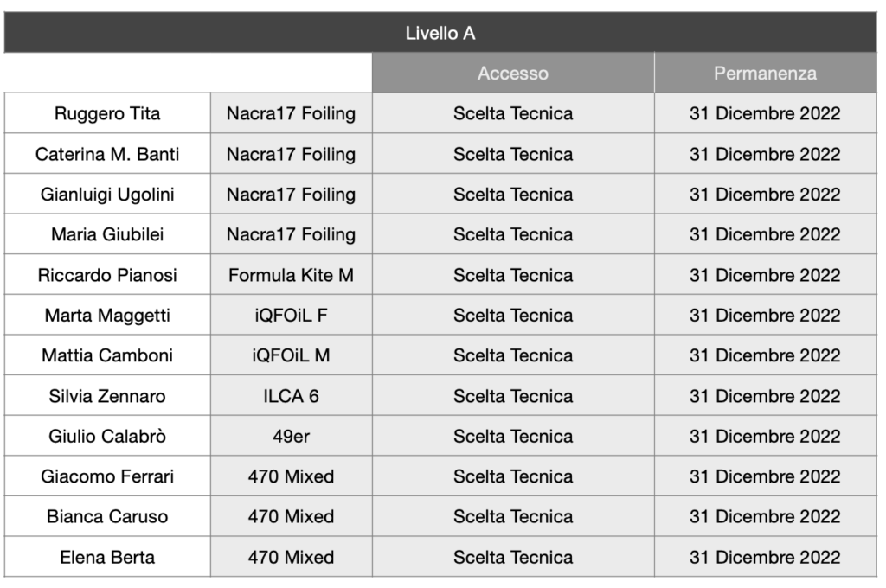Select the iQFOiL F class cell
The image size is (886, 588).
coord(291,316)
